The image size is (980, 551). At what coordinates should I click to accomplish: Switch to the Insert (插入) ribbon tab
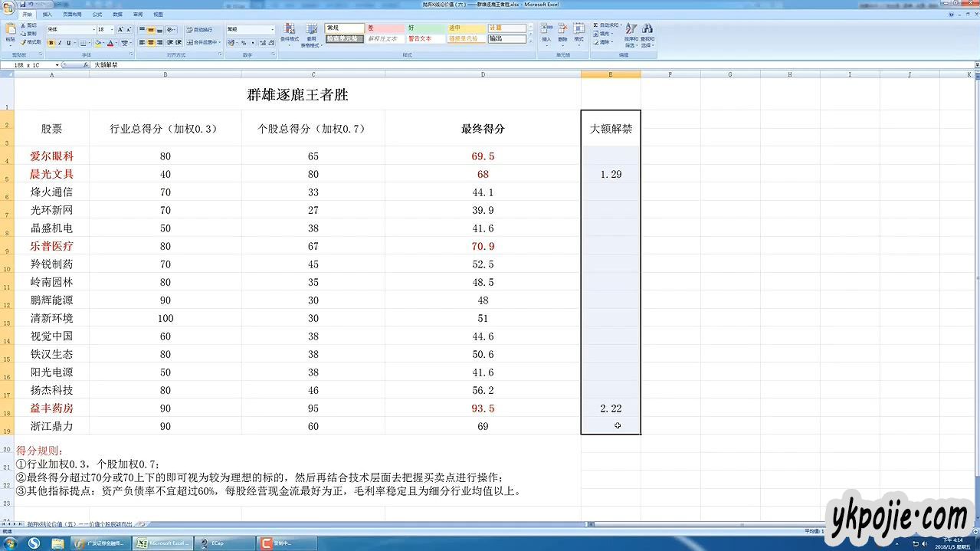pos(48,15)
